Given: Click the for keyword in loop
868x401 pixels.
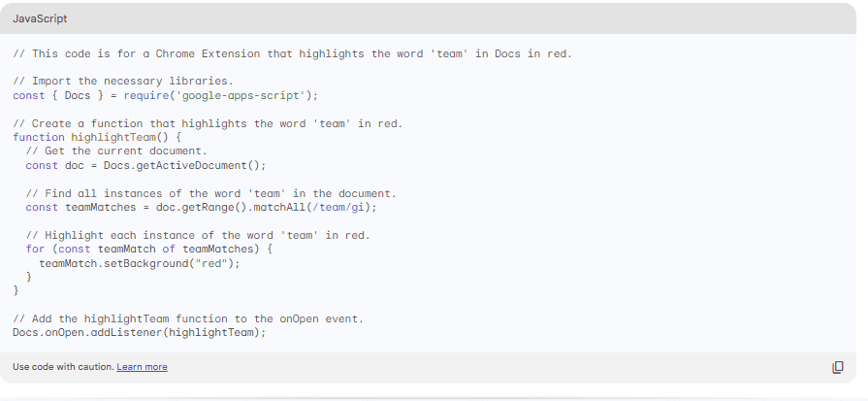Looking at the screenshot, I should 35,249.
